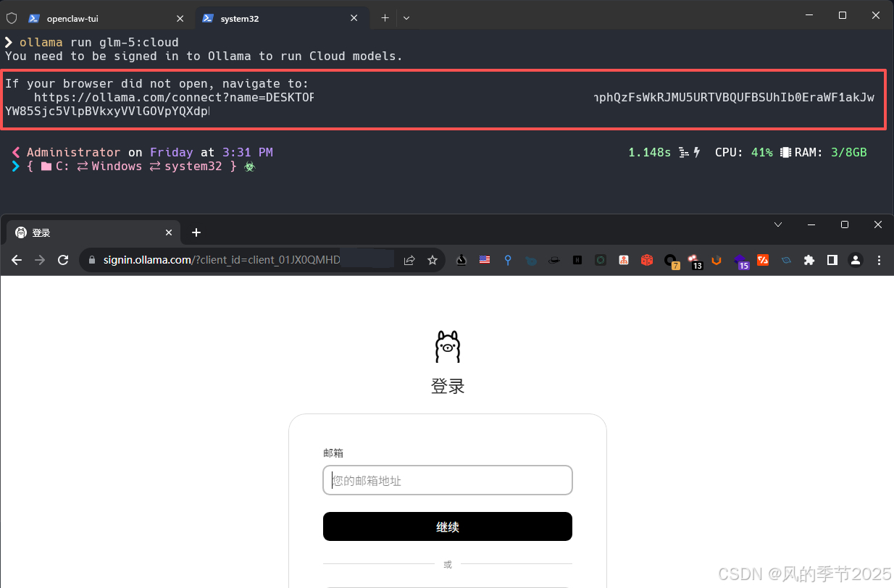The height and width of the screenshot is (588, 894).
Task: View site info via the lock icon
Action: tap(92, 260)
